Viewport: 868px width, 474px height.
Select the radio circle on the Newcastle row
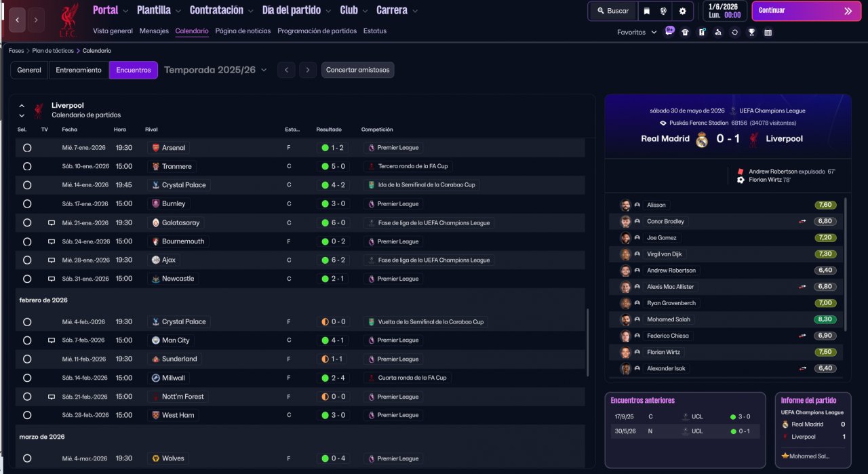27,279
